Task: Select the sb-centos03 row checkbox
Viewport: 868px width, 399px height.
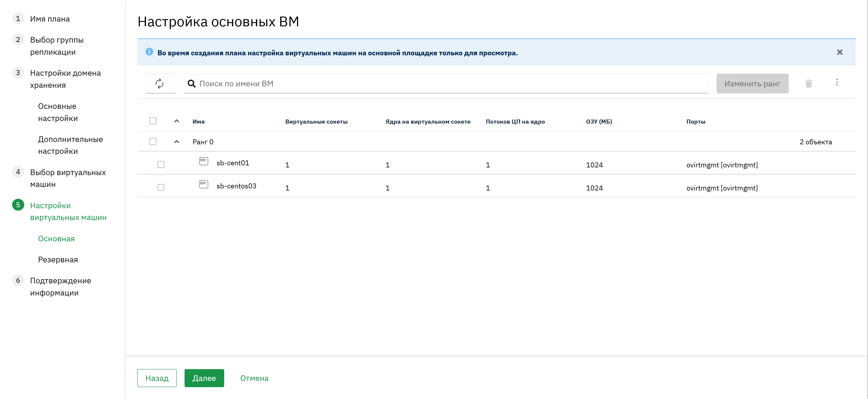Action: pos(161,187)
